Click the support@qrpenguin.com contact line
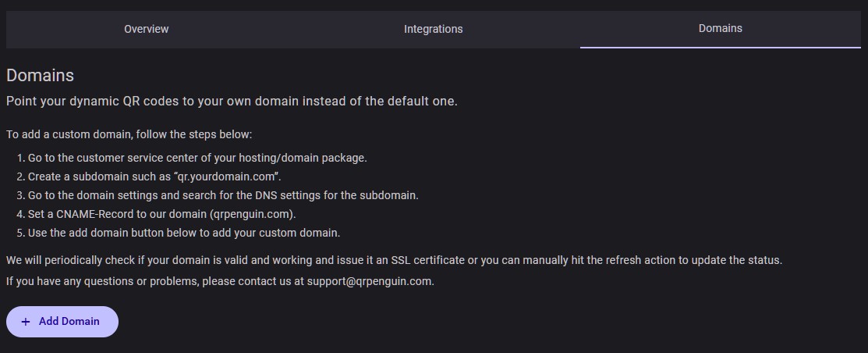This screenshot has width=868, height=353. 221,281
